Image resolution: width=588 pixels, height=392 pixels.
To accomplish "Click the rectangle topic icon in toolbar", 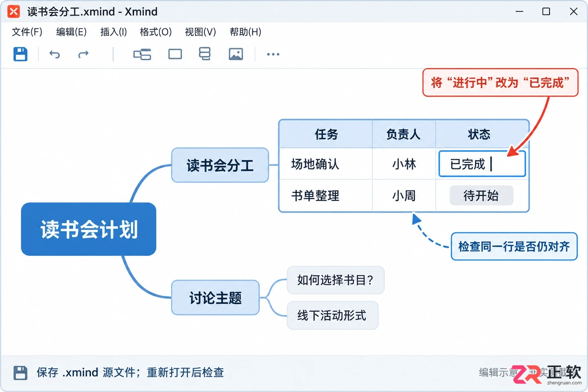I will point(175,54).
